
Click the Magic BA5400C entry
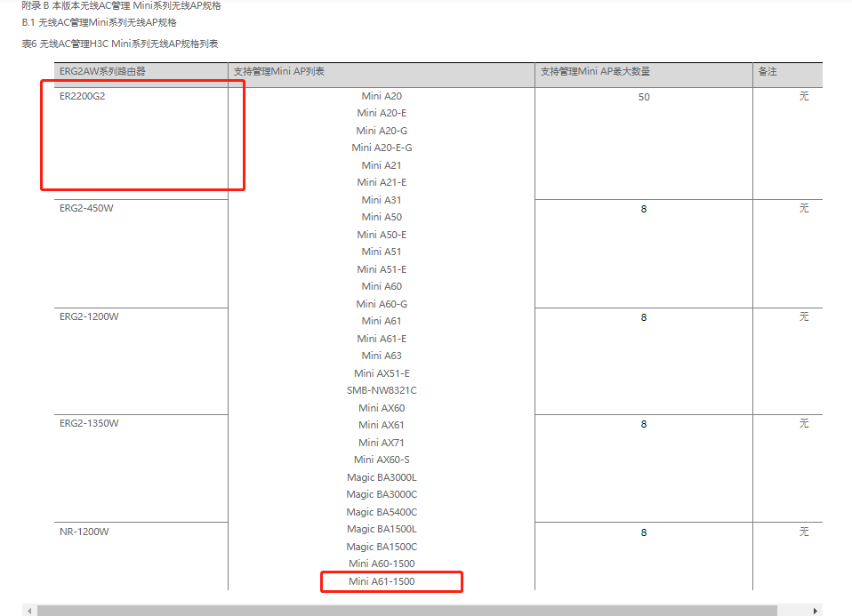[x=382, y=512]
